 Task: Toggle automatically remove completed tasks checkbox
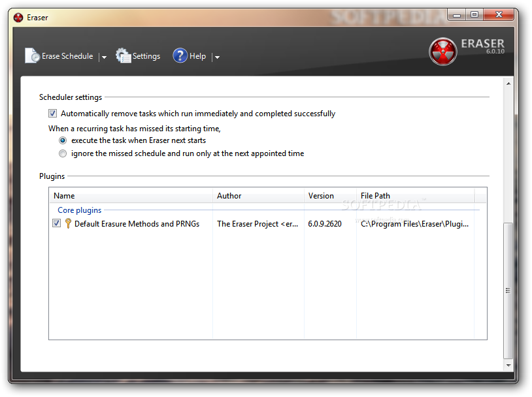tap(52, 113)
